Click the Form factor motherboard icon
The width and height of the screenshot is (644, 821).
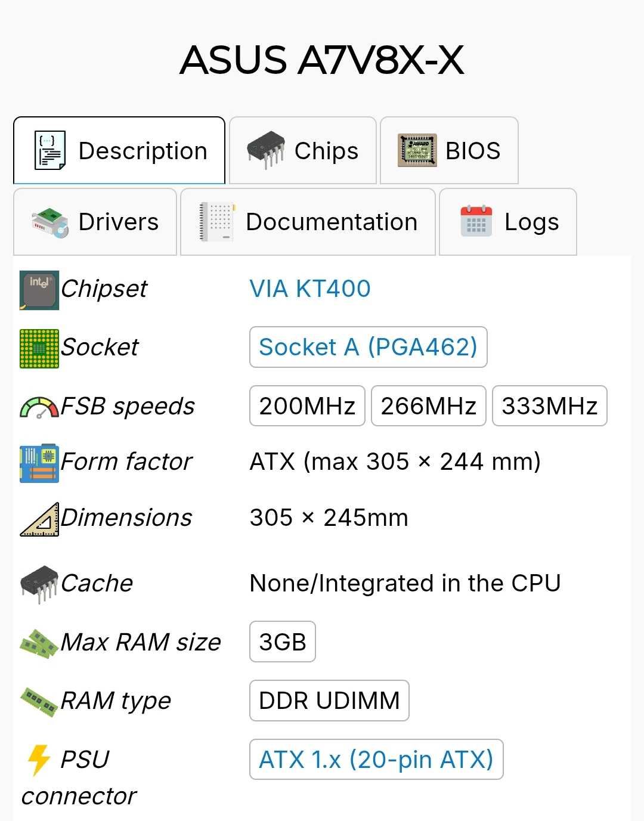(x=39, y=463)
